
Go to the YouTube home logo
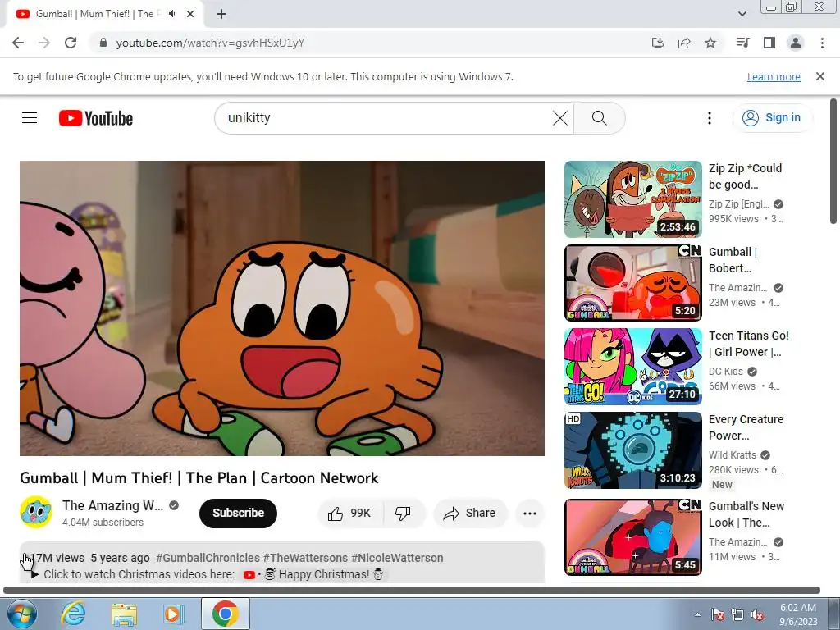(x=96, y=118)
